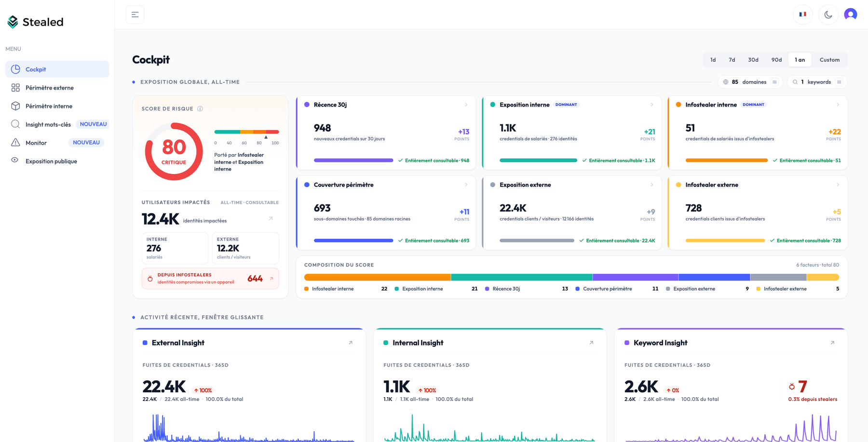868x442 pixels.
Task: Click Infostealer interne orange progress bar
Action: [x=726, y=161]
